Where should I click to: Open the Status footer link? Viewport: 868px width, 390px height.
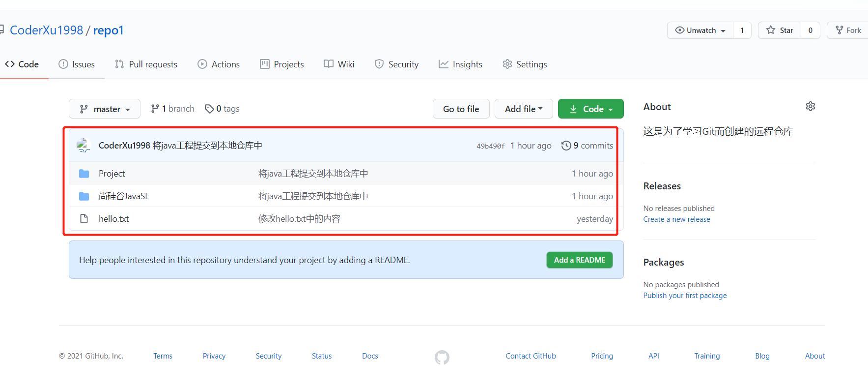click(x=322, y=356)
